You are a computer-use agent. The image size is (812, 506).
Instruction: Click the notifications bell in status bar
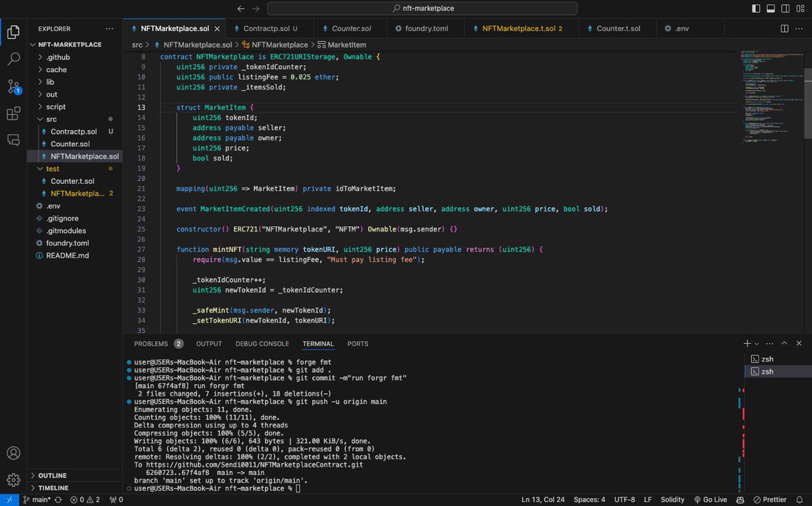[801, 499]
